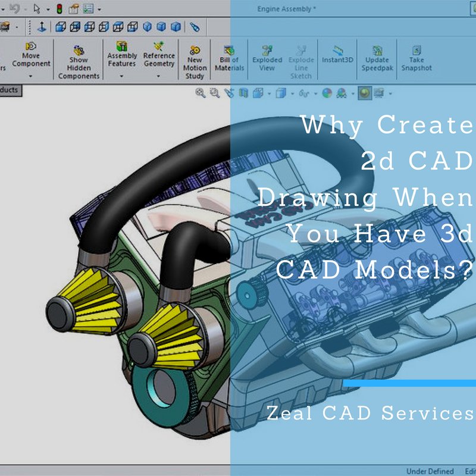Viewport: 476px width, 476px height.
Task: Open the Display Style dropdown arrow
Action: [292, 93]
